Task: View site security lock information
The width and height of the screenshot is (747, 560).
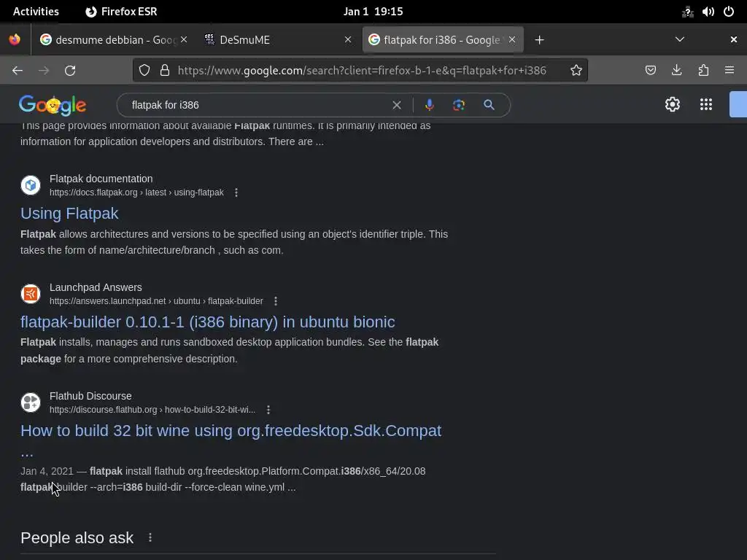Action: pos(165,71)
